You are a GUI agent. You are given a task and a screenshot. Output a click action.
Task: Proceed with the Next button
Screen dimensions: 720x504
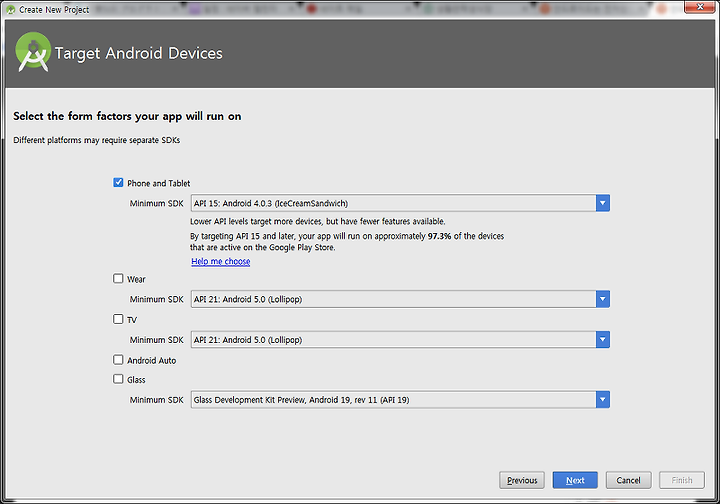point(575,480)
